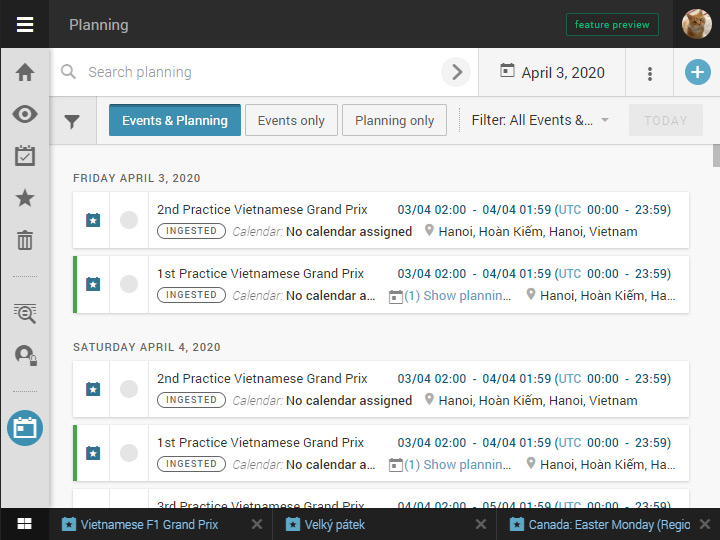
Task: Open the workspace grid icon in bottom bar
Action: click(x=24, y=523)
